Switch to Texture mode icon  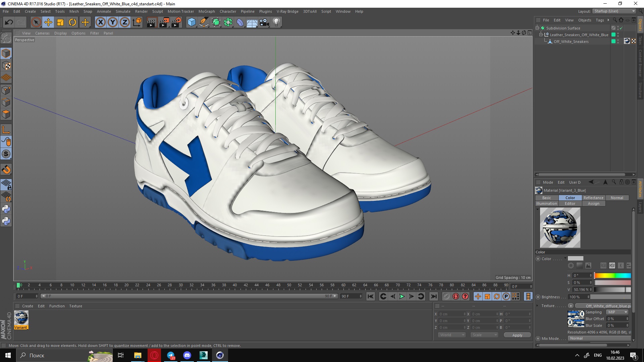(6, 66)
